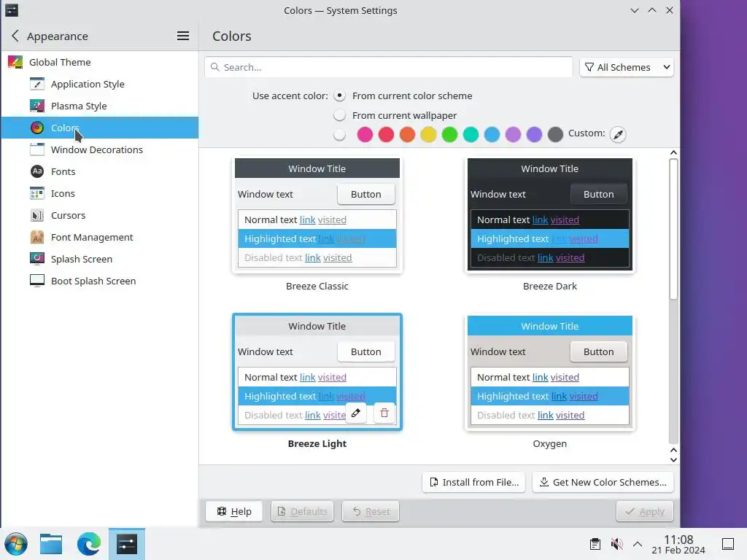
Task: Choose the orange accent color swatch
Action: 407,134
